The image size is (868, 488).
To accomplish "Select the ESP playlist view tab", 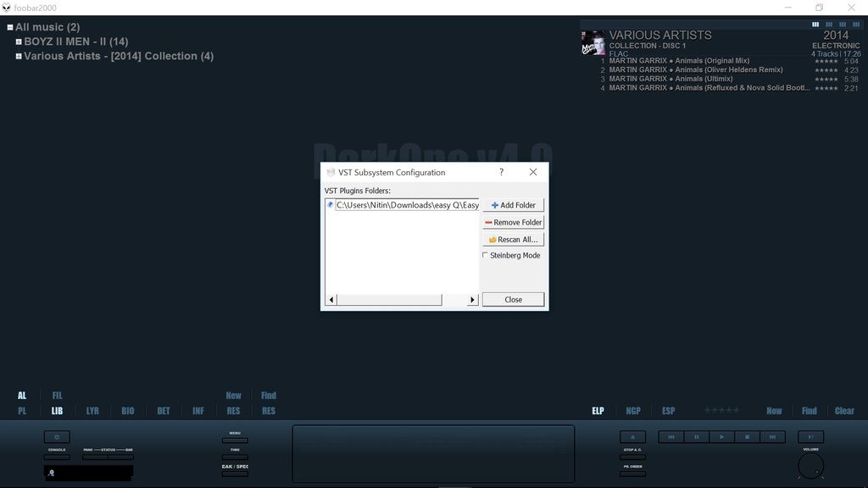I will (x=669, y=411).
